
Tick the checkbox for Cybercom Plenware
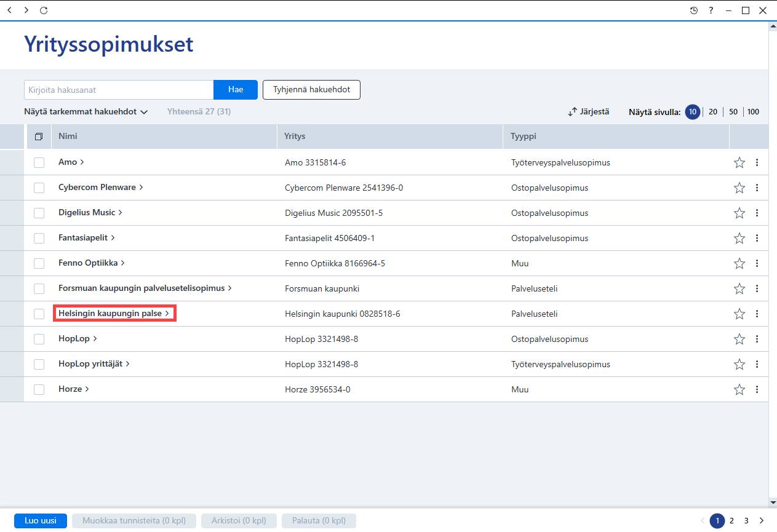(39, 188)
